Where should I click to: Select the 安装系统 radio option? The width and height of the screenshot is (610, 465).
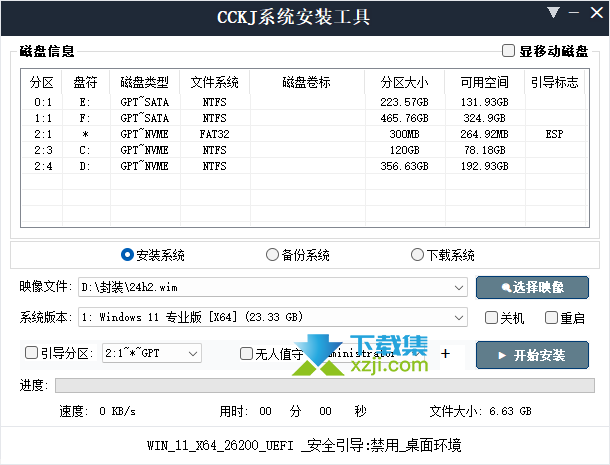tap(127, 255)
